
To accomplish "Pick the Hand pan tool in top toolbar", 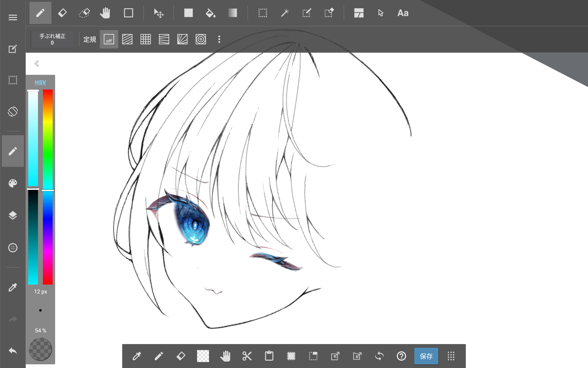I will point(105,13).
